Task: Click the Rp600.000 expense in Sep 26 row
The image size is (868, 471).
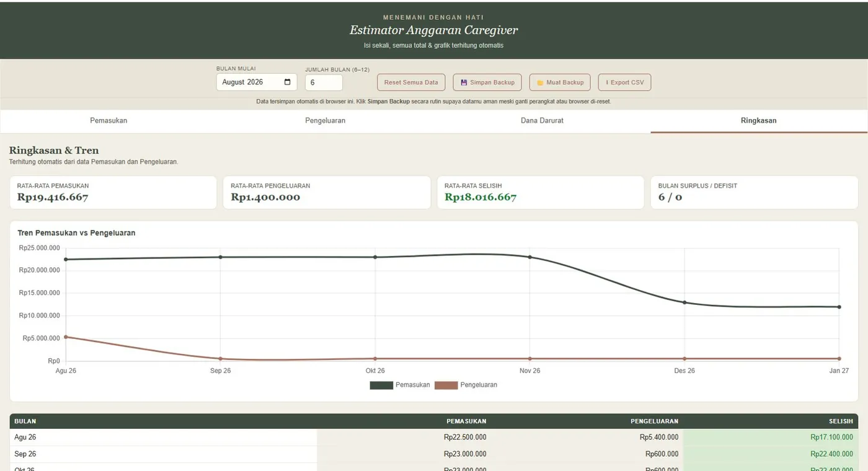Action: click(x=662, y=454)
